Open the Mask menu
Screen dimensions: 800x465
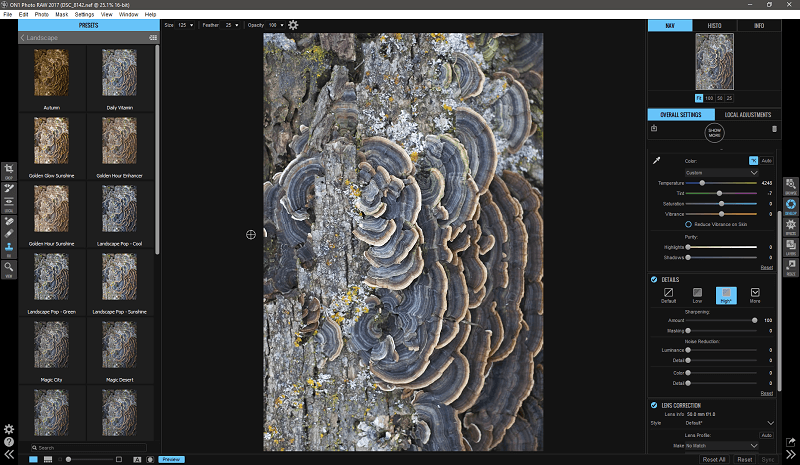(x=62, y=15)
